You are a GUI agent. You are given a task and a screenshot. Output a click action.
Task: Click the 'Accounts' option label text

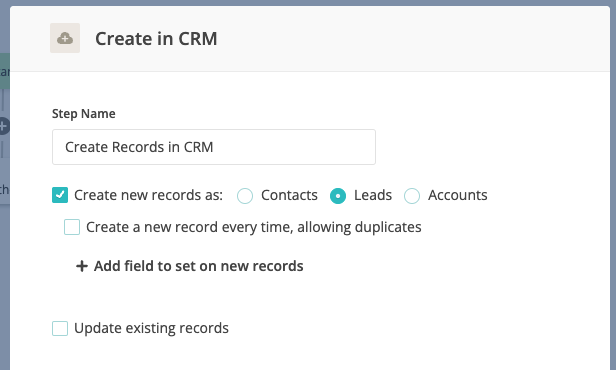click(x=458, y=195)
